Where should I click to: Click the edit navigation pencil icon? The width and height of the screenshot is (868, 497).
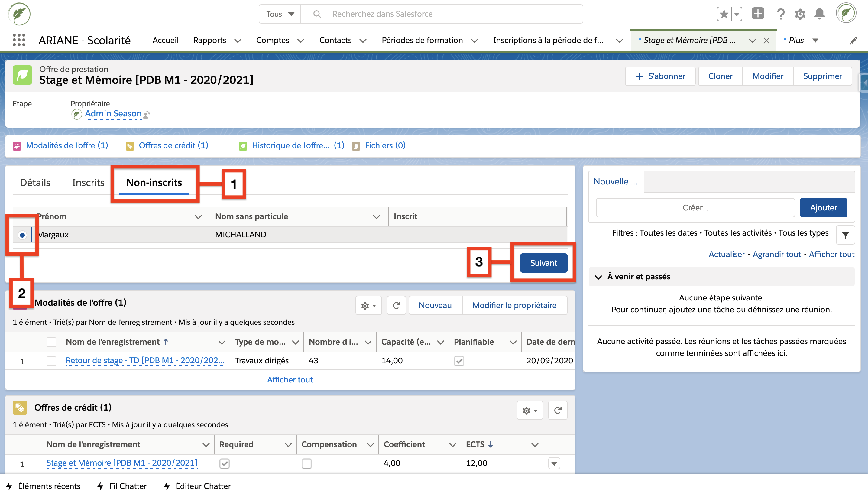point(853,41)
